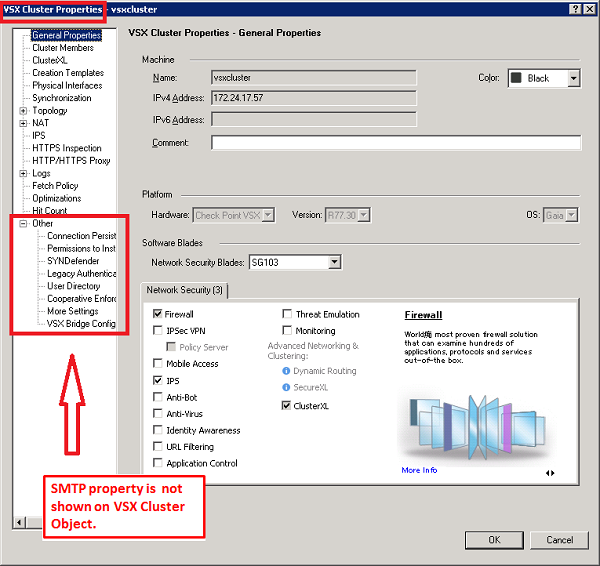
Task: Open Cooperative Enforcement page
Action: point(82,298)
